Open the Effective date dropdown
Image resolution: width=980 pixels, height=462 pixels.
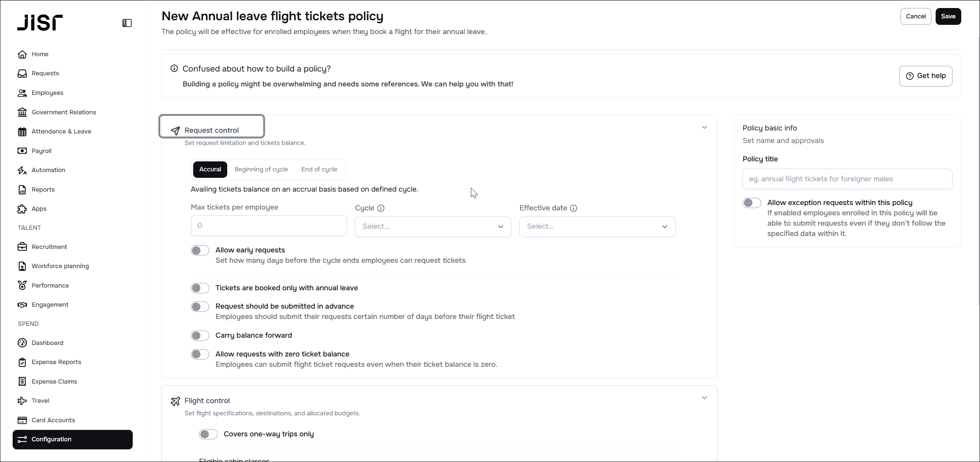597,226
